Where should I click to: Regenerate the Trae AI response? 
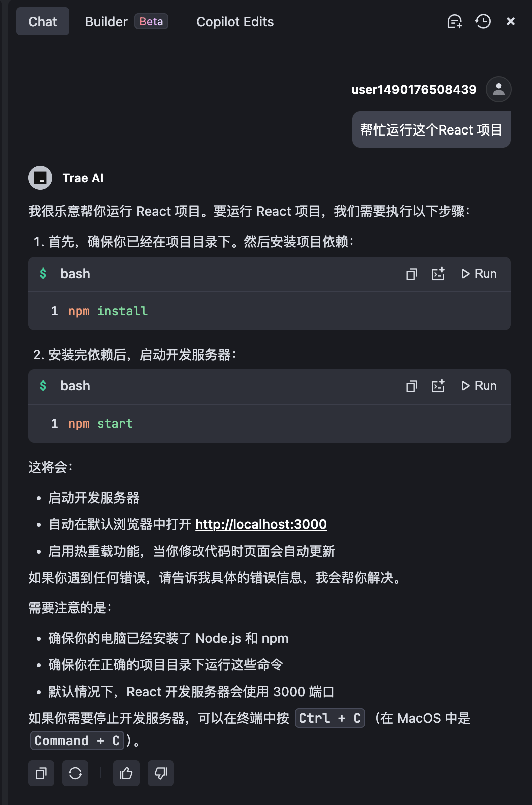point(75,773)
